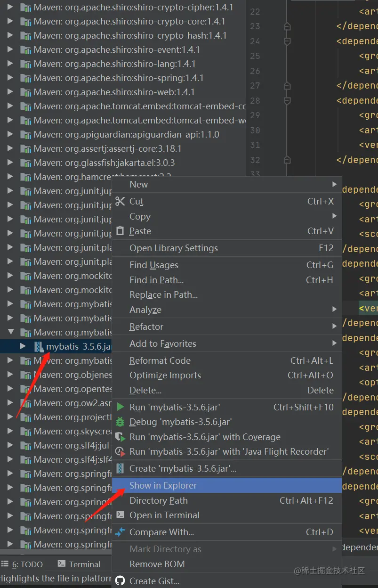Image resolution: width=378 pixels, height=588 pixels.
Task: Click the fold marker on editor line 27
Action: 287,86
